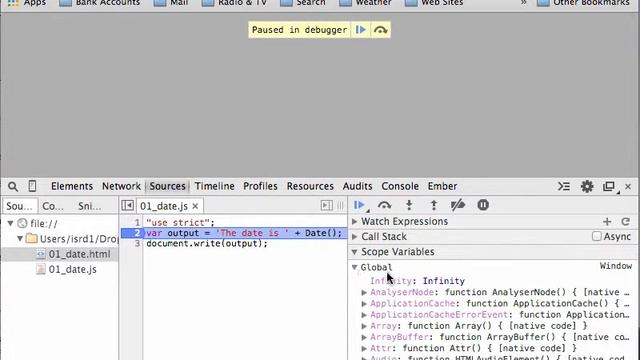The height and width of the screenshot is (360, 640).
Task: Step into next function call
Action: point(409,205)
